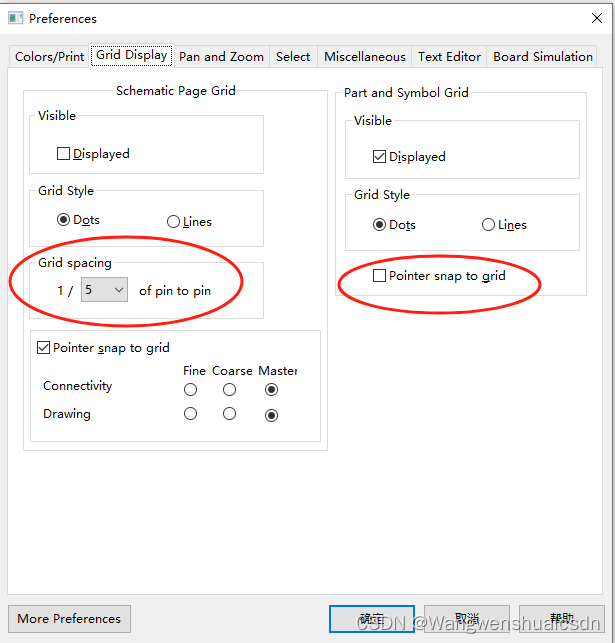Set Drawing to Coarse
Screen dimensions: 615x643
coord(229,414)
